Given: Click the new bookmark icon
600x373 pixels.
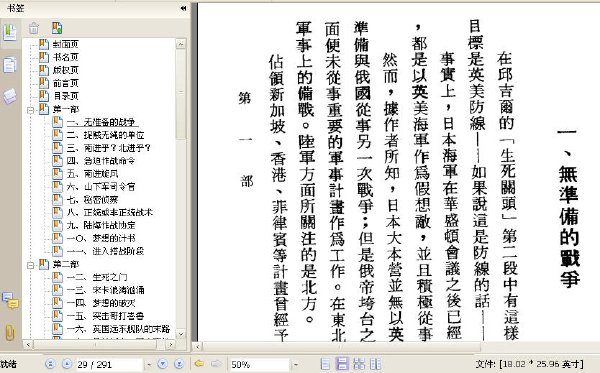Looking at the screenshot, I should [57, 28].
